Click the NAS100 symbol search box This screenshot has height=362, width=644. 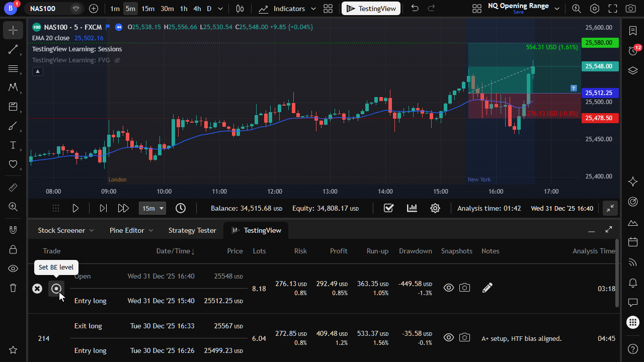54,9
